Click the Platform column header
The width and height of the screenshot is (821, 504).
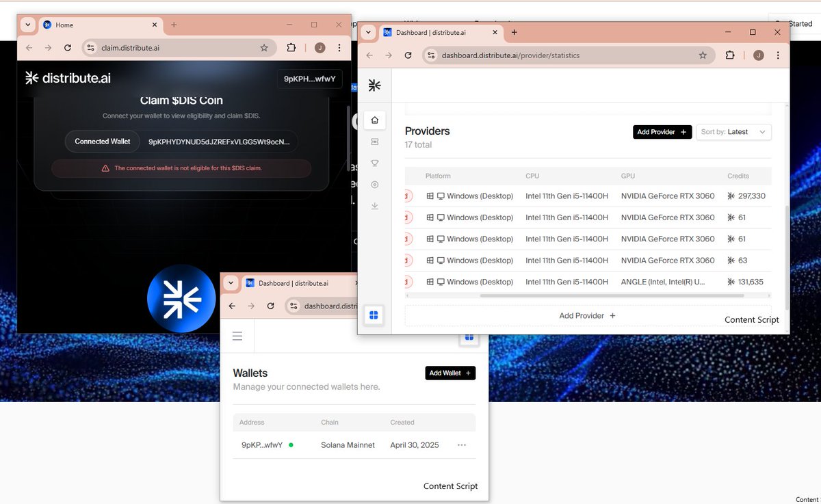pos(438,176)
